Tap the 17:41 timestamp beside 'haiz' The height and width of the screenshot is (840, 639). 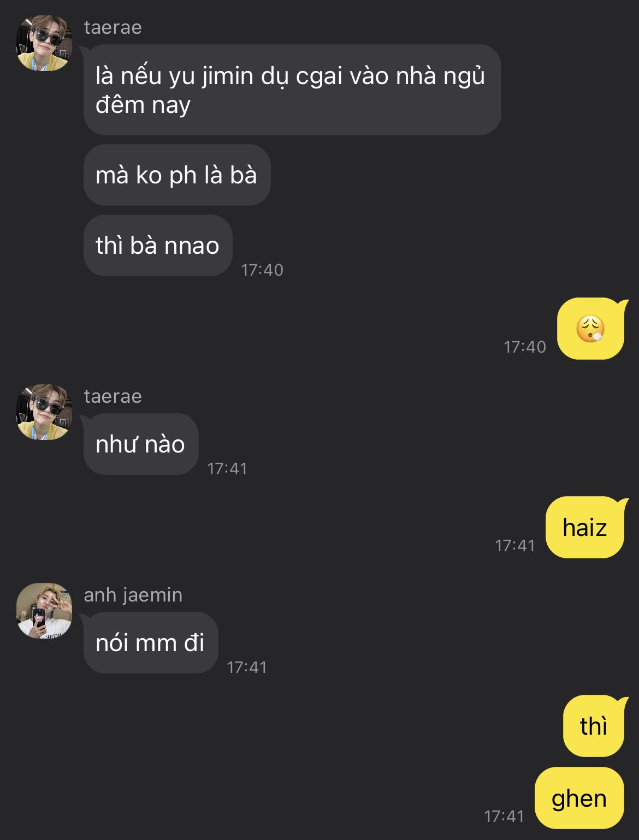coord(515,545)
